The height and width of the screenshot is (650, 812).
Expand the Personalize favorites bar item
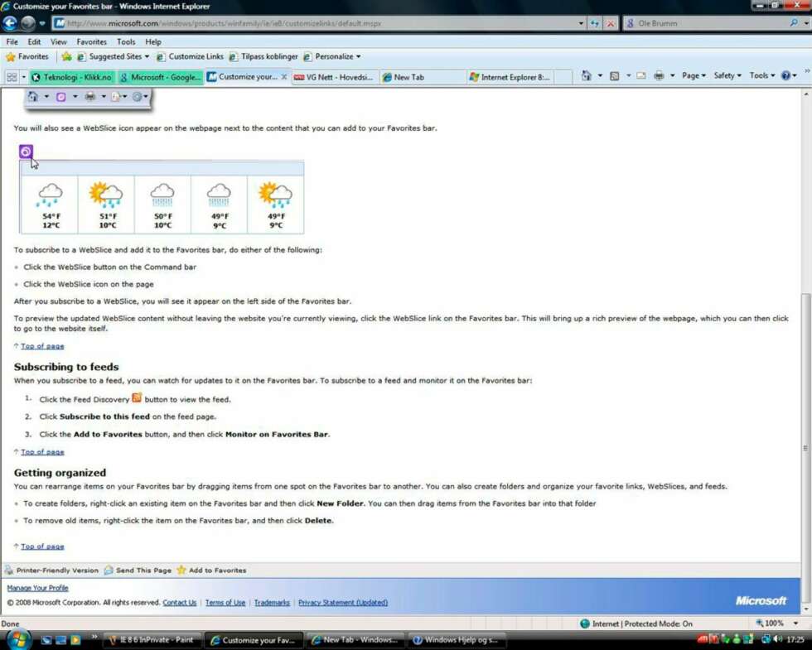[x=332, y=57]
